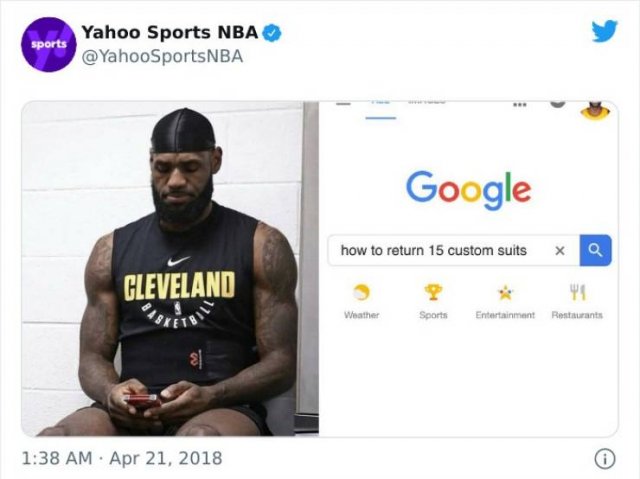Open the @YahooSportsNBA handle link
Image resolution: width=640 pixels, height=479 pixels.
(162, 56)
